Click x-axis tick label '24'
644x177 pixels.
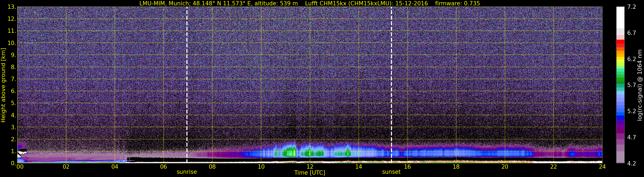602,167
